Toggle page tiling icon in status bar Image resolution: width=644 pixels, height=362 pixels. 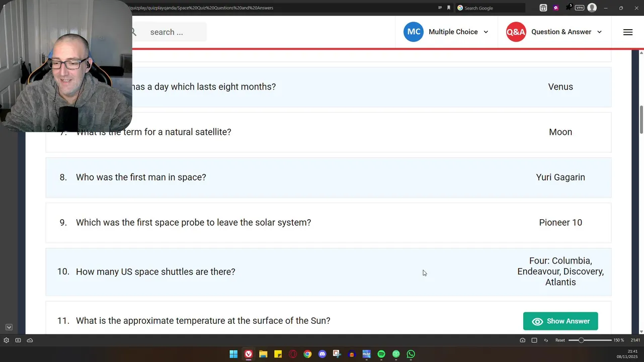(x=534, y=340)
